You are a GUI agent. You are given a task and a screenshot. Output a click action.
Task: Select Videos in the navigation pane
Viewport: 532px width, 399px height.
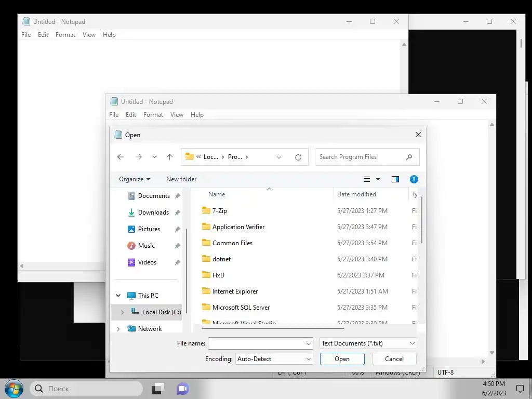coord(147,262)
